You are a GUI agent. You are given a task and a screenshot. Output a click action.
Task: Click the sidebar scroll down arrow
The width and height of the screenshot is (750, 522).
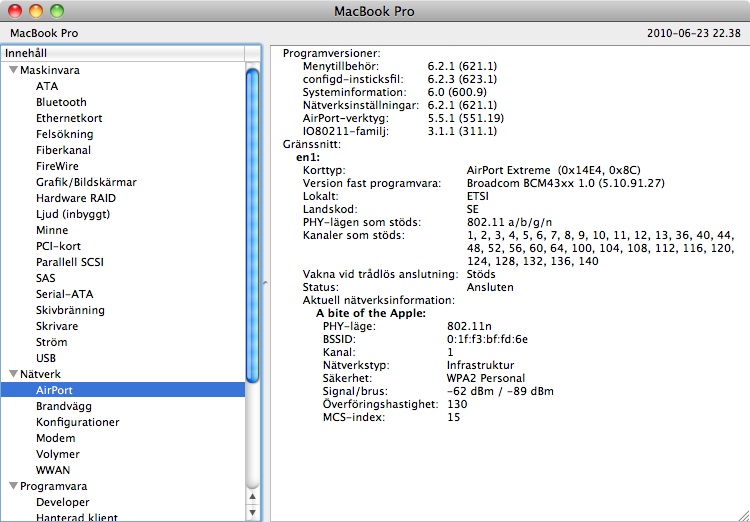pyautogui.click(x=253, y=512)
